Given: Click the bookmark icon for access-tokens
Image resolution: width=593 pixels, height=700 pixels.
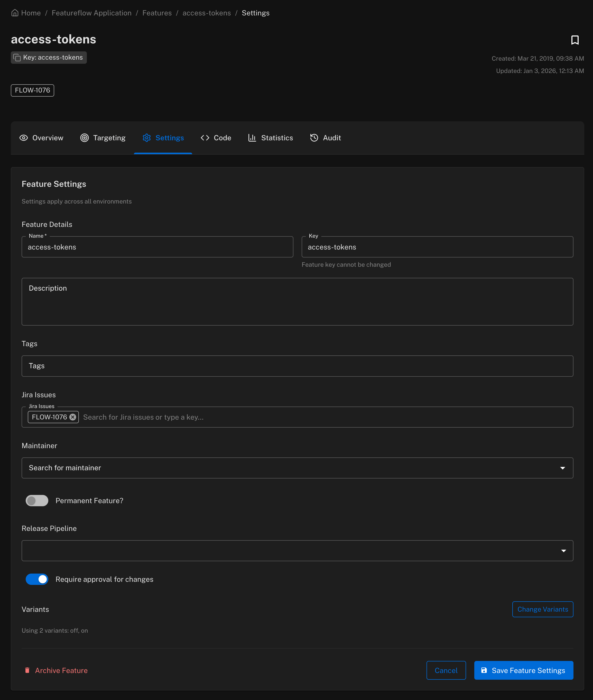Looking at the screenshot, I should (x=575, y=40).
